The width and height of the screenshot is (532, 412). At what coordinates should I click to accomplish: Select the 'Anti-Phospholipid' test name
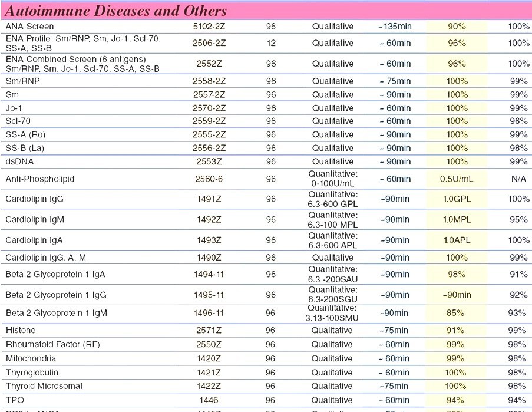40,179
